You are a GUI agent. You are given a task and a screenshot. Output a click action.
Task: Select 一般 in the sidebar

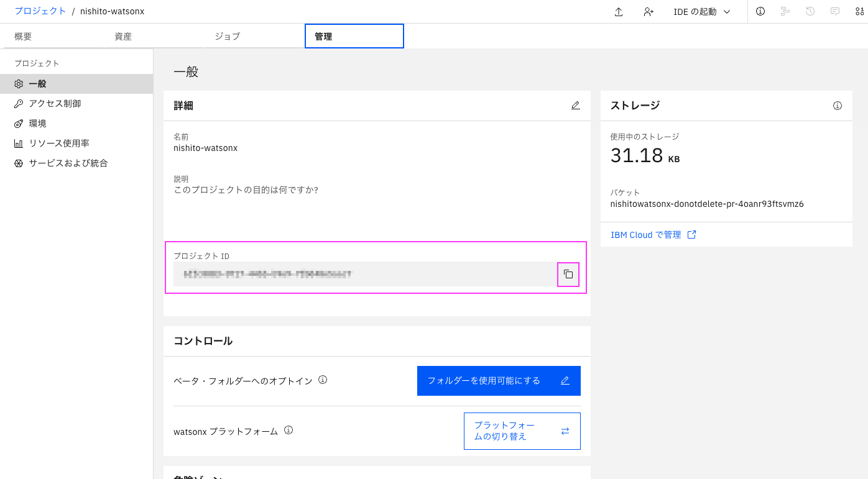76,84
